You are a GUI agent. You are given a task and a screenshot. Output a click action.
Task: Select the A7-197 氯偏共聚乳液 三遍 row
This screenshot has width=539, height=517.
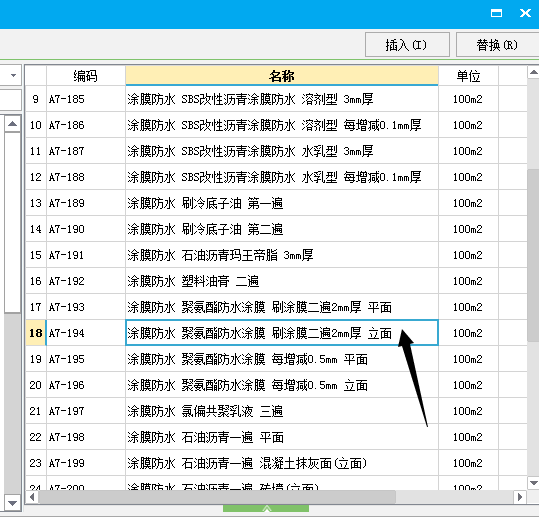pos(276,411)
